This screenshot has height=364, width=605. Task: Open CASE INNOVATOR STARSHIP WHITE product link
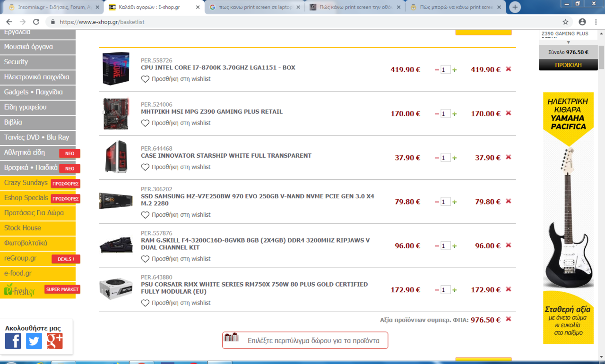click(x=226, y=155)
